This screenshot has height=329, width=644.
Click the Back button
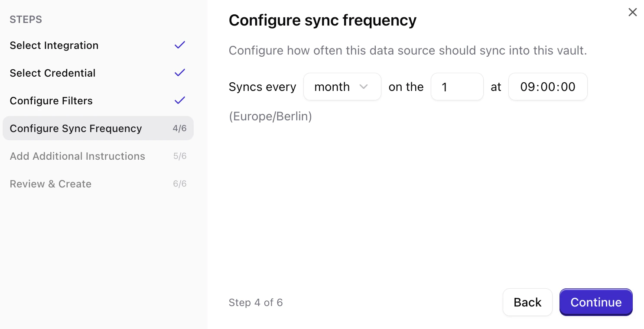(527, 302)
